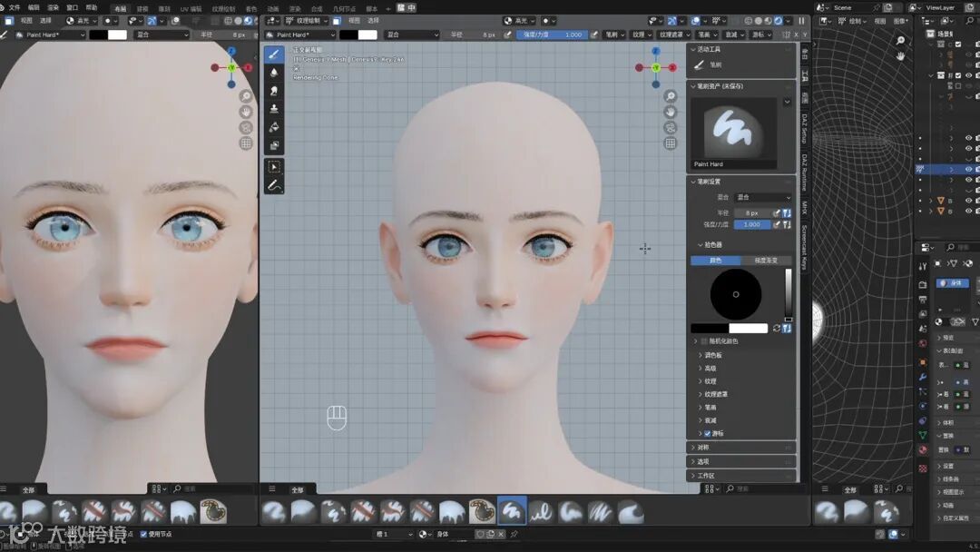Expand the 纹理遮罩 subsection
Screen dimensions: 980x552
pos(716,394)
